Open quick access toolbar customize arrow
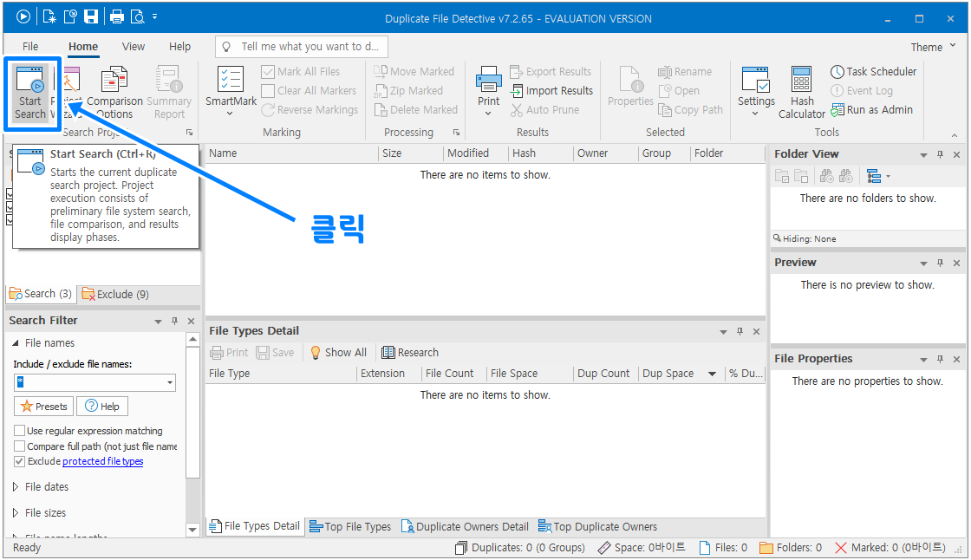This screenshot has height=560, width=971. [155, 16]
